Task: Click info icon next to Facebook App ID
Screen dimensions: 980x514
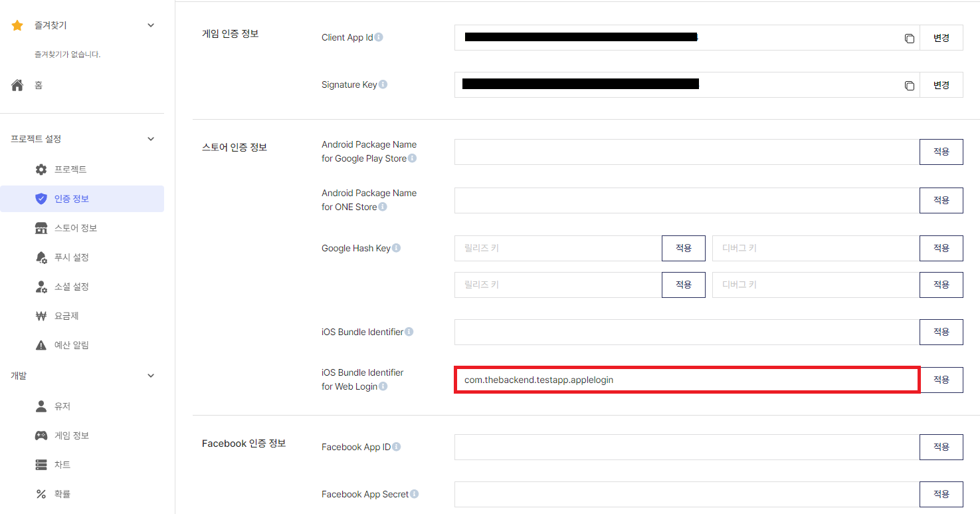Action: (397, 447)
